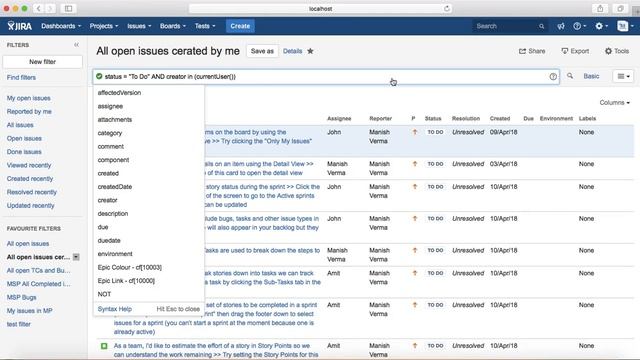Open the Projects menu

coord(104,26)
